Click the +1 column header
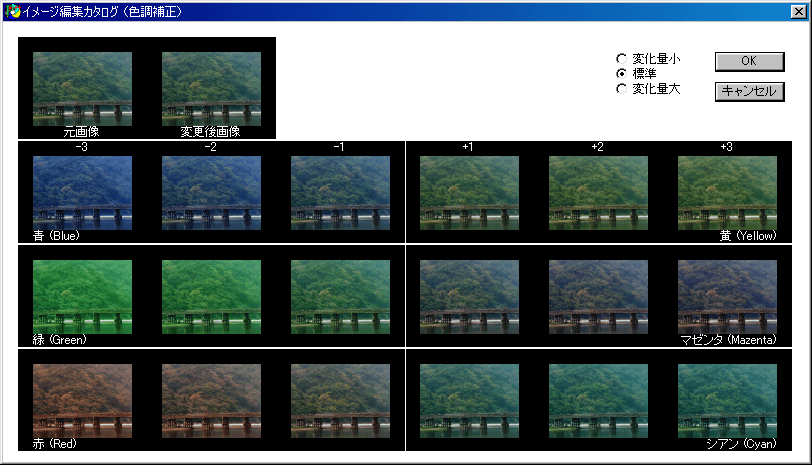The height and width of the screenshot is (465, 812). [x=468, y=147]
